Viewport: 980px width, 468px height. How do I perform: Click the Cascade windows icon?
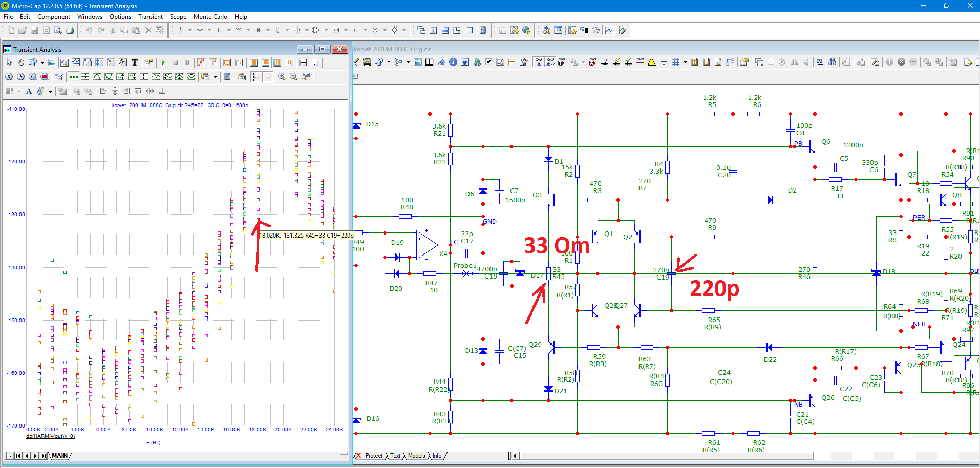coord(421,30)
